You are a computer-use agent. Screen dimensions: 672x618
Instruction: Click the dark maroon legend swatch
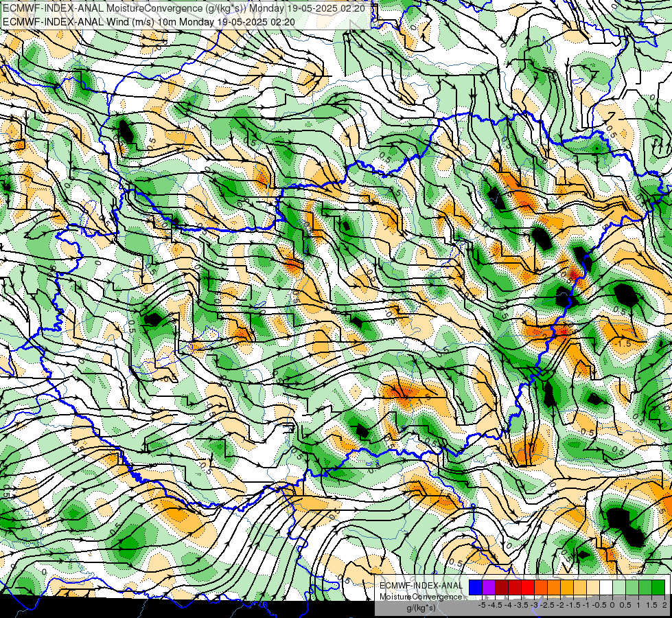point(502,587)
